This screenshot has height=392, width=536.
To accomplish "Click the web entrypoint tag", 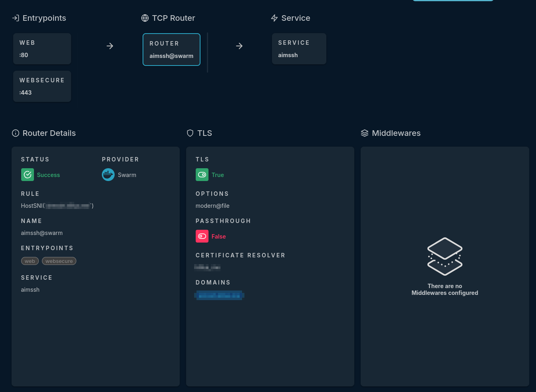I will tap(30, 261).
